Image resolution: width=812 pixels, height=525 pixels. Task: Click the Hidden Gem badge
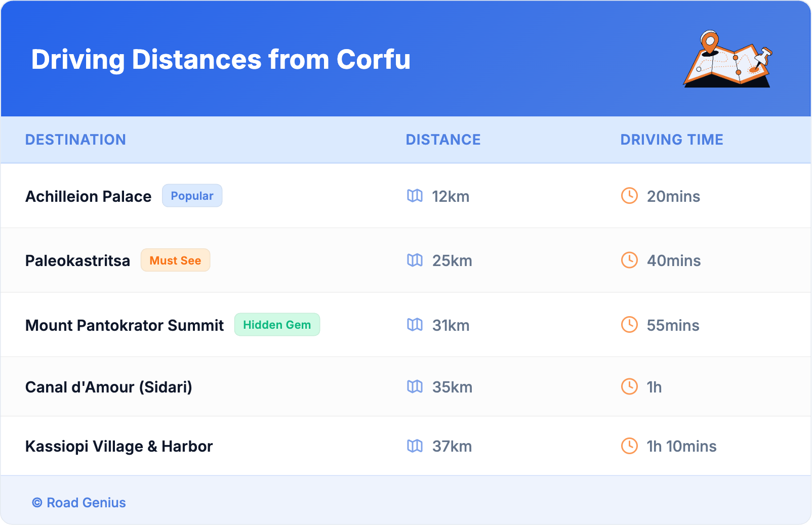point(277,325)
